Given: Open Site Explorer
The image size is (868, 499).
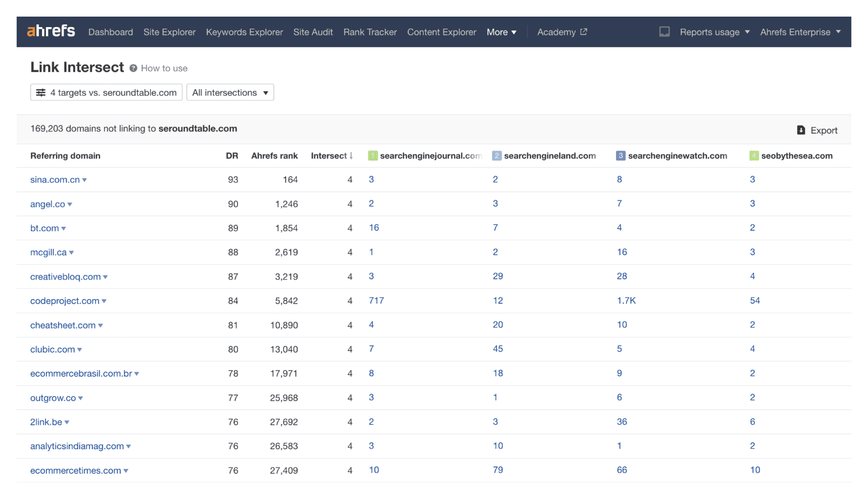Looking at the screenshot, I should [169, 32].
